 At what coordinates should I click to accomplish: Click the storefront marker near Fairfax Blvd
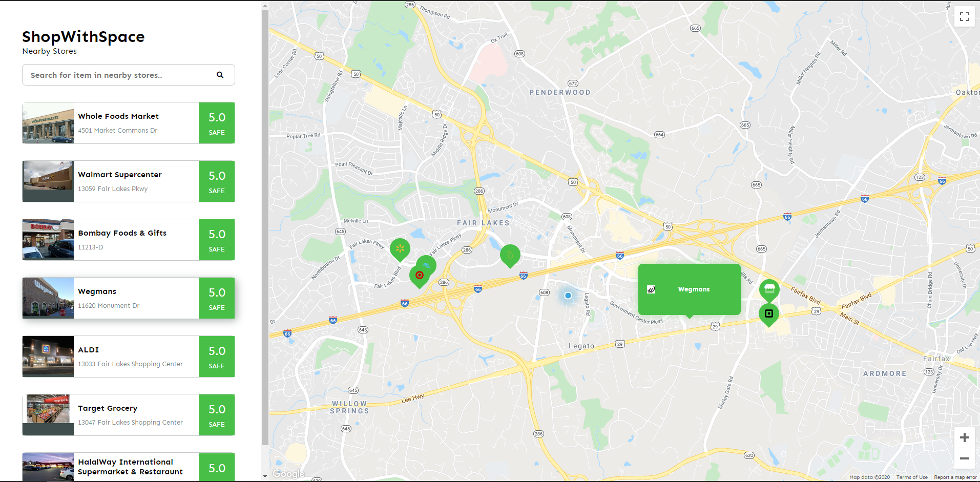pos(769,290)
